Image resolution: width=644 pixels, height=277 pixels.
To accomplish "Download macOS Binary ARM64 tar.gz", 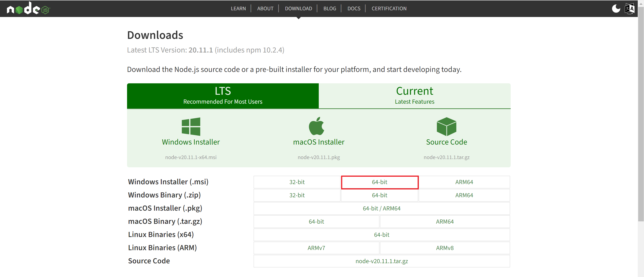I will 444,222.
